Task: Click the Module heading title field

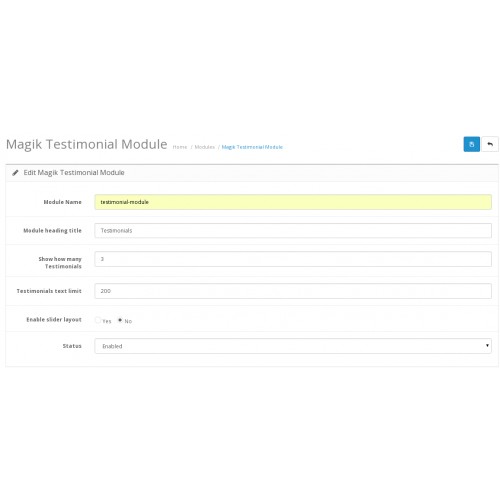Action: [293, 230]
